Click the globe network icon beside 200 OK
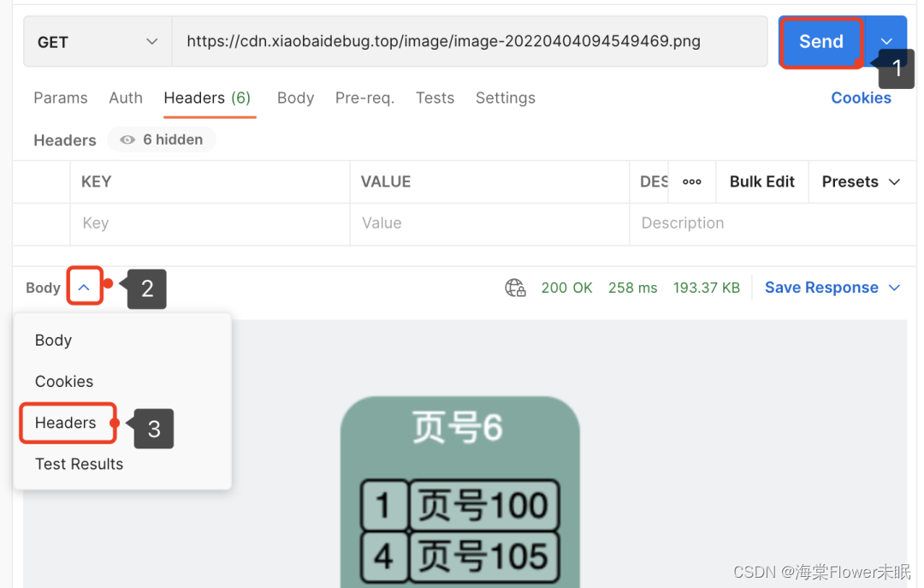 click(515, 288)
